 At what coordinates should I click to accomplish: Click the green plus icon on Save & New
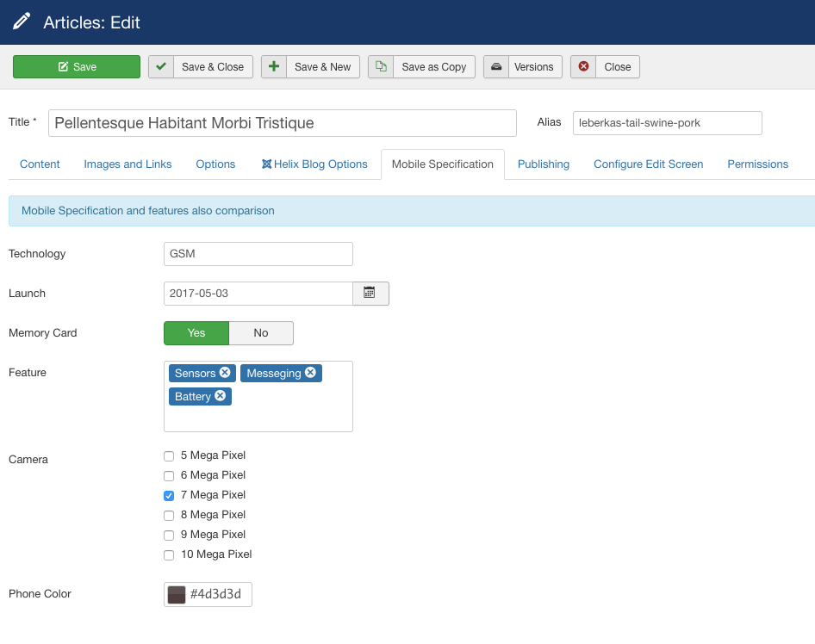(276, 65)
